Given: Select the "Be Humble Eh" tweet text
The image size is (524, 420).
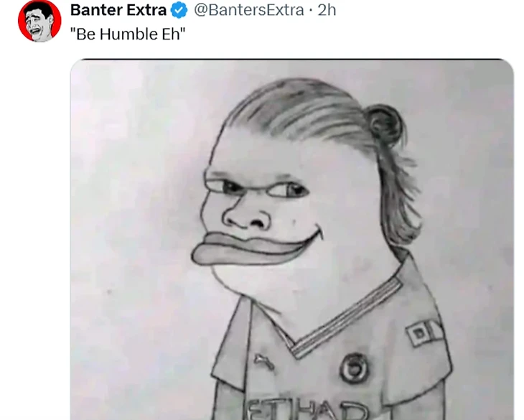Looking at the screenshot, I should [128, 34].
